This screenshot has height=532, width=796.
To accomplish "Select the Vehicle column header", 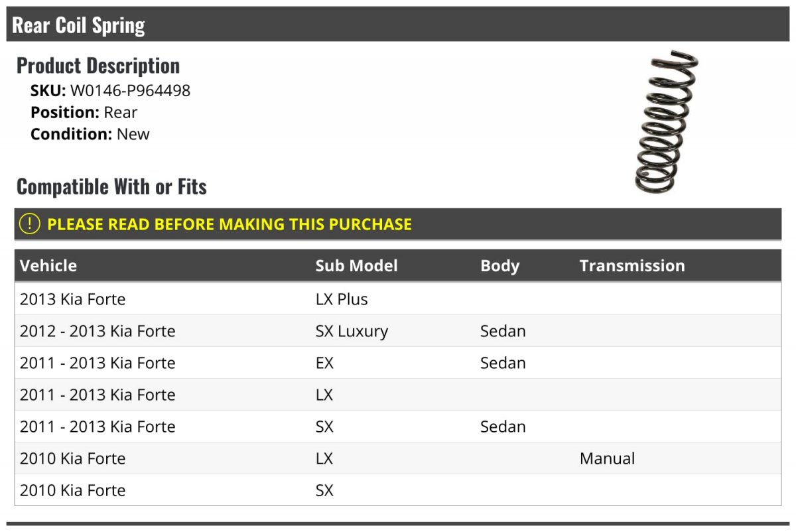I will (x=48, y=266).
